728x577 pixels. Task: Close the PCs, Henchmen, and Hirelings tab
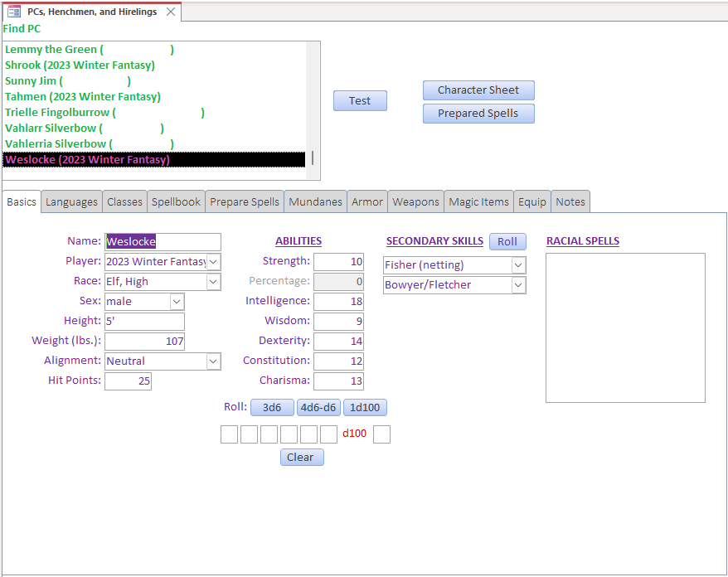(171, 12)
